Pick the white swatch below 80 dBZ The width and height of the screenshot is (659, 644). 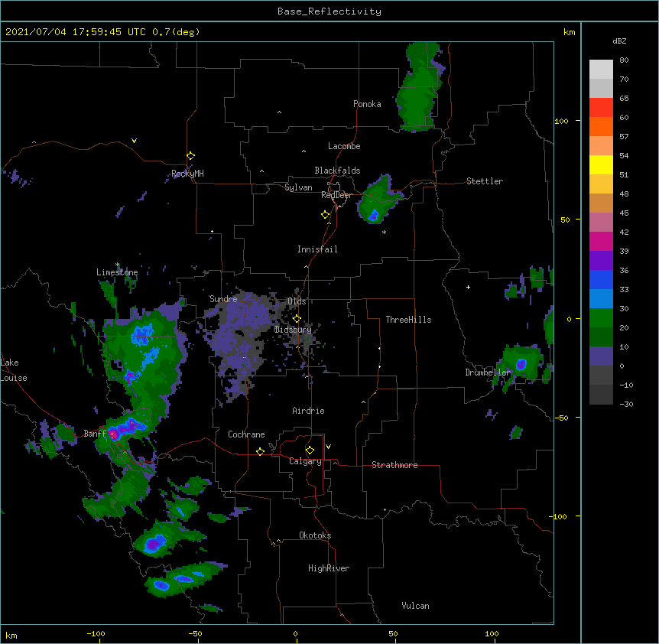coord(601,70)
